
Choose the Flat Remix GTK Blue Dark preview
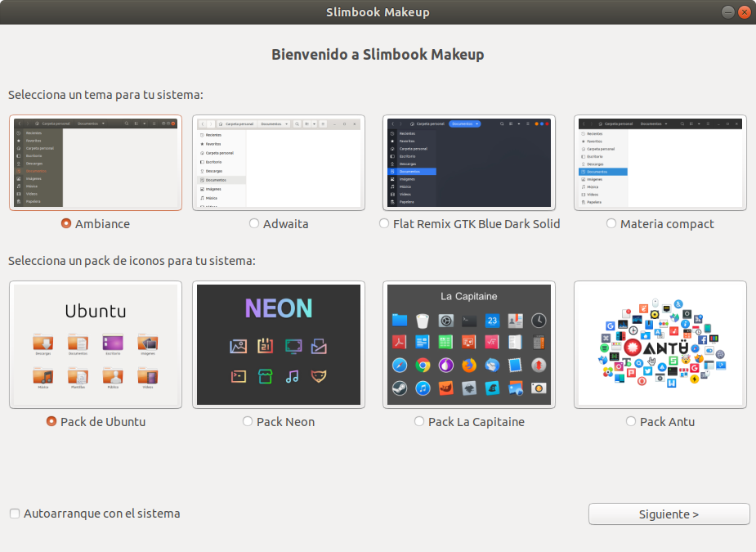pyautogui.click(x=468, y=163)
